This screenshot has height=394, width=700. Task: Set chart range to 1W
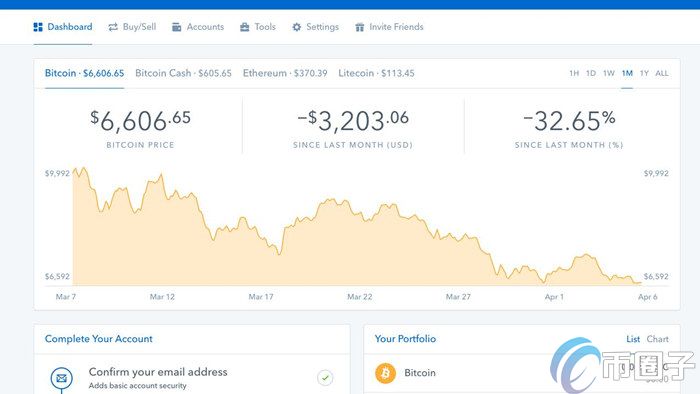pos(609,73)
